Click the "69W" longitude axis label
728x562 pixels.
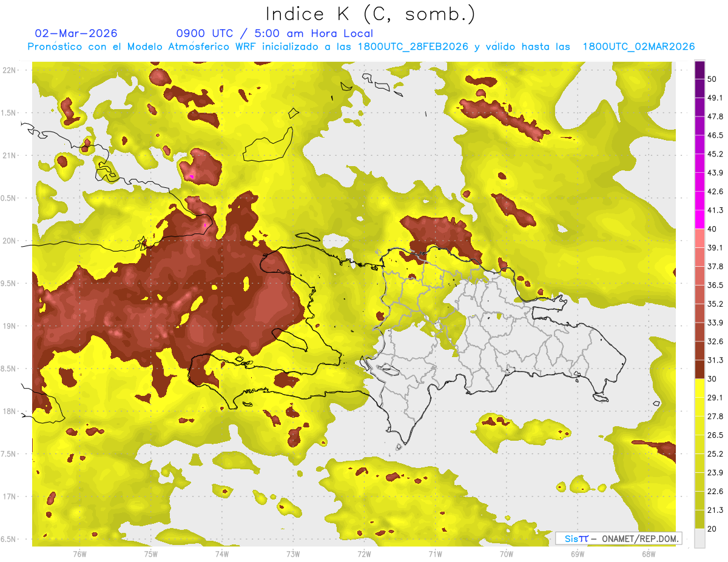tap(578, 554)
